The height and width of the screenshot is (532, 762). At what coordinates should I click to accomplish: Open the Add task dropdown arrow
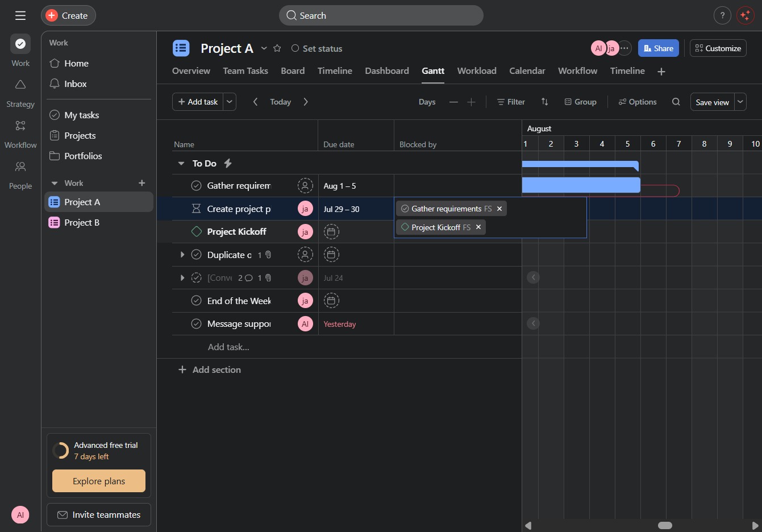coord(230,102)
